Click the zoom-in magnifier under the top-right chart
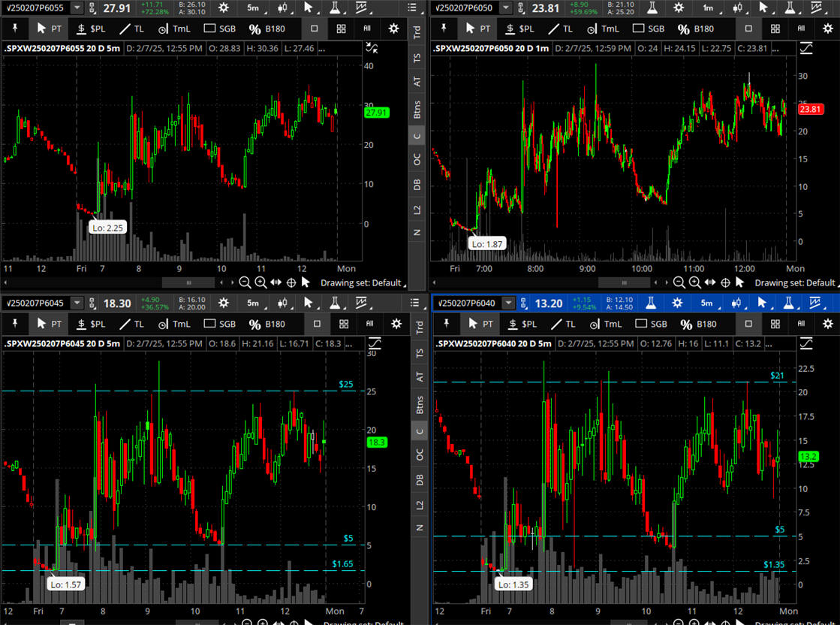This screenshot has height=625, width=840. click(694, 282)
